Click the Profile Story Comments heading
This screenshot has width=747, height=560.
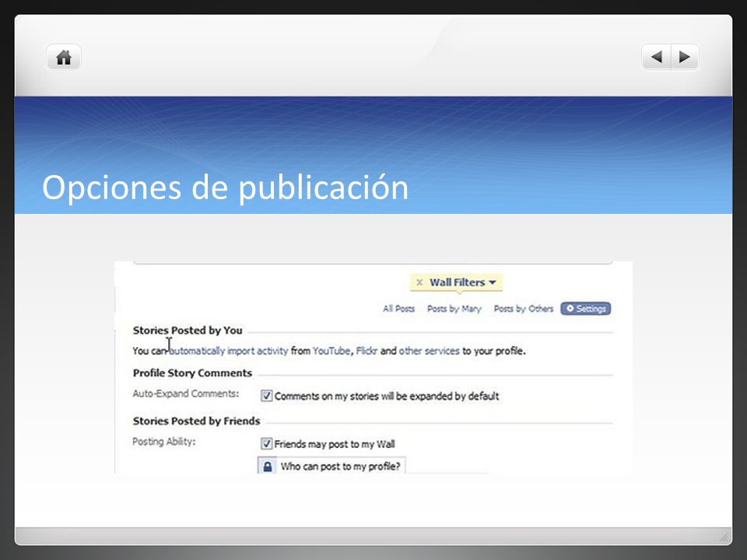[x=192, y=373]
